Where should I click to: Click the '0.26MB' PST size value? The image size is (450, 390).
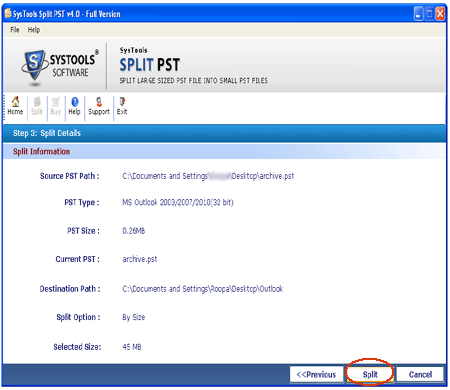[133, 231]
